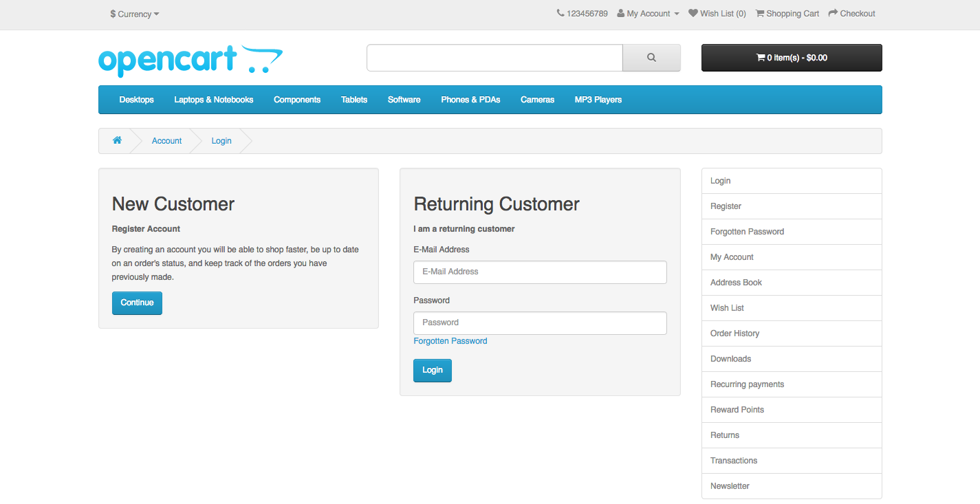Image resolution: width=980 pixels, height=504 pixels.
Task: Open Address Book in the sidebar
Action: pos(792,283)
